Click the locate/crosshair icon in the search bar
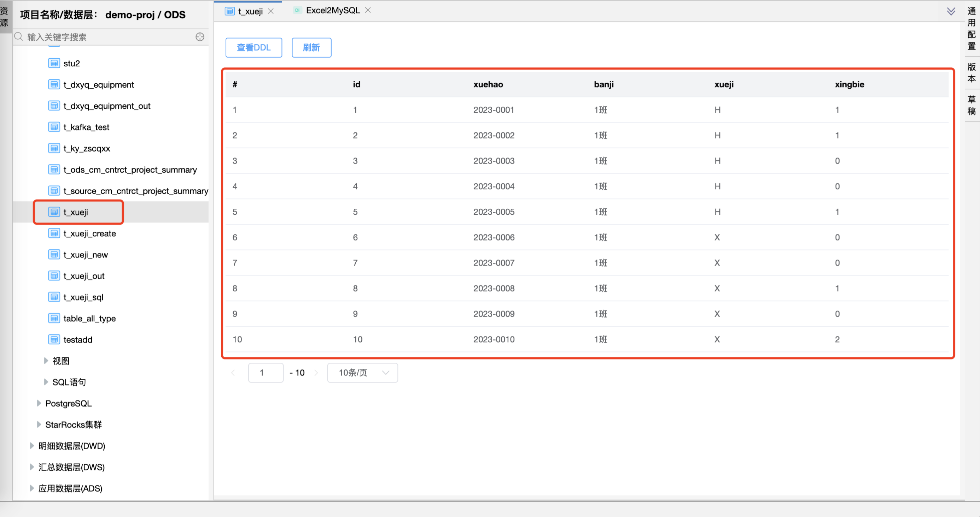Image resolution: width=980 pixels, height=517 pixels. tap(199, 37)
